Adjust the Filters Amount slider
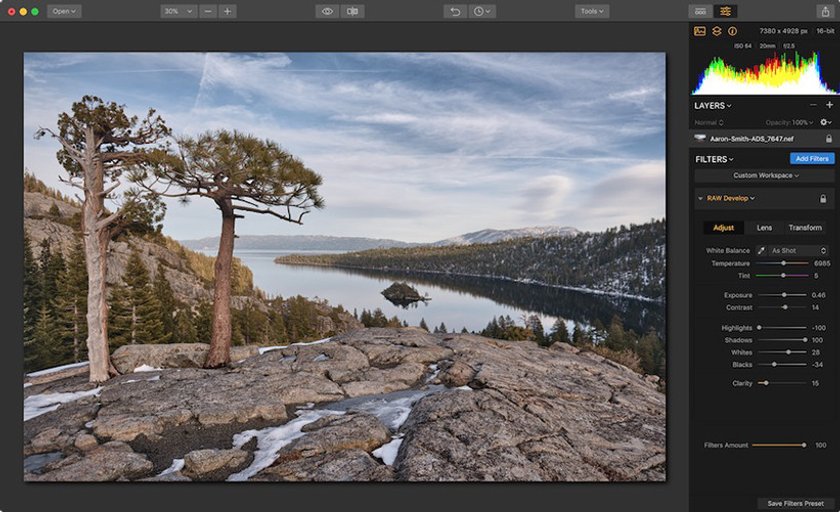 click(x=779, y=445)
